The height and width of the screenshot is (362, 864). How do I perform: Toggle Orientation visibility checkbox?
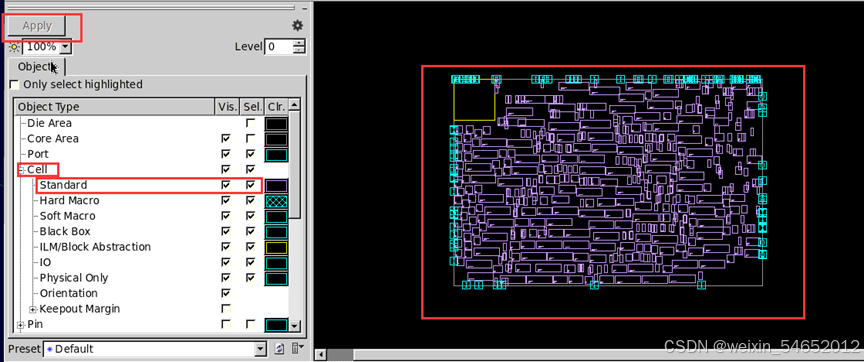click(225, 293)
